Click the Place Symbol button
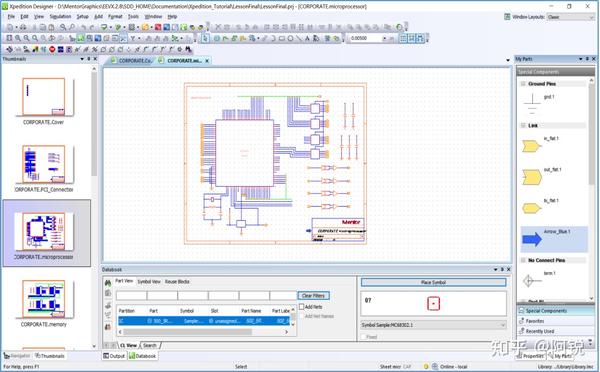 433,282
